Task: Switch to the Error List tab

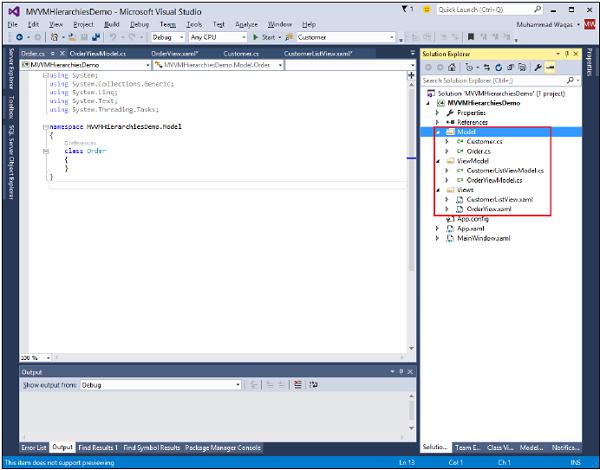Action: 34,447
